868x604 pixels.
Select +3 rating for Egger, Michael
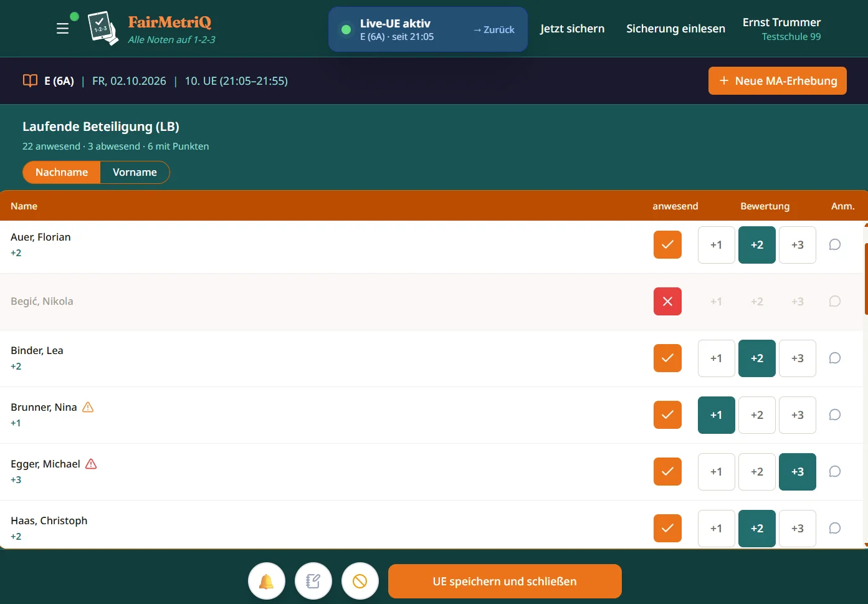coord(798,471)
